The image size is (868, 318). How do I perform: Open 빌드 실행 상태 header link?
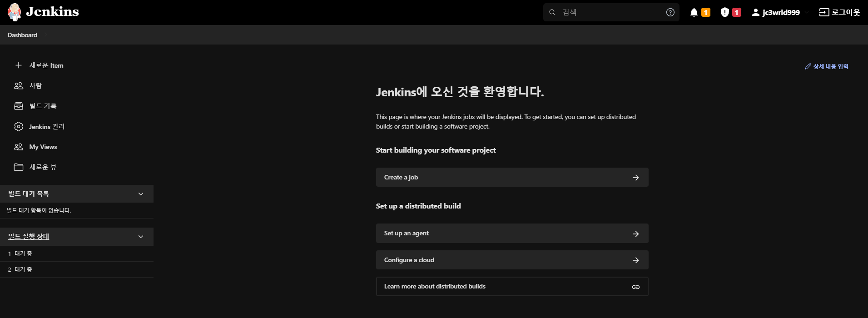pos(29,236)
